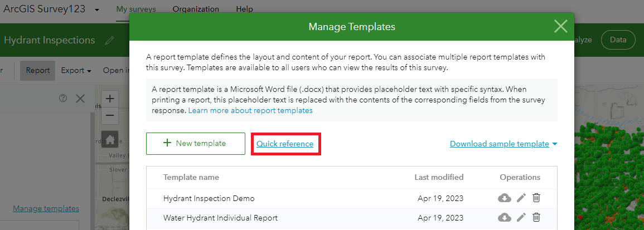
Task: Switch to the Organization tab
Action: 195,9
